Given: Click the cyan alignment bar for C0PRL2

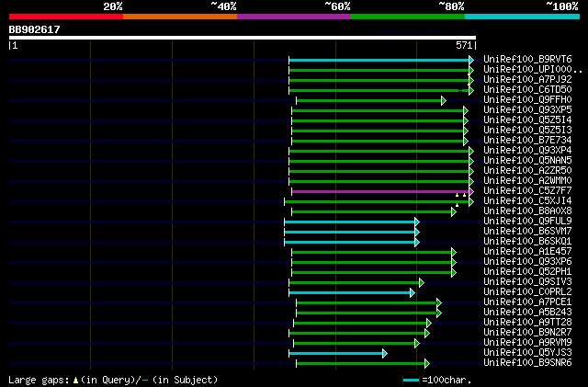Looking at the screenshot, I should (x=352, y=293).
